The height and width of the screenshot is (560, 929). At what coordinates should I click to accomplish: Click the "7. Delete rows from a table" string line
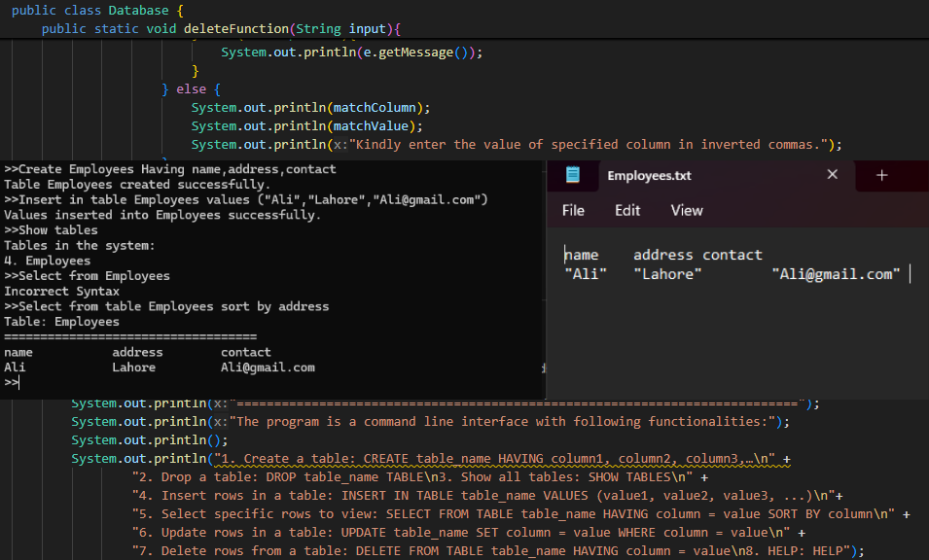point(498,550)
